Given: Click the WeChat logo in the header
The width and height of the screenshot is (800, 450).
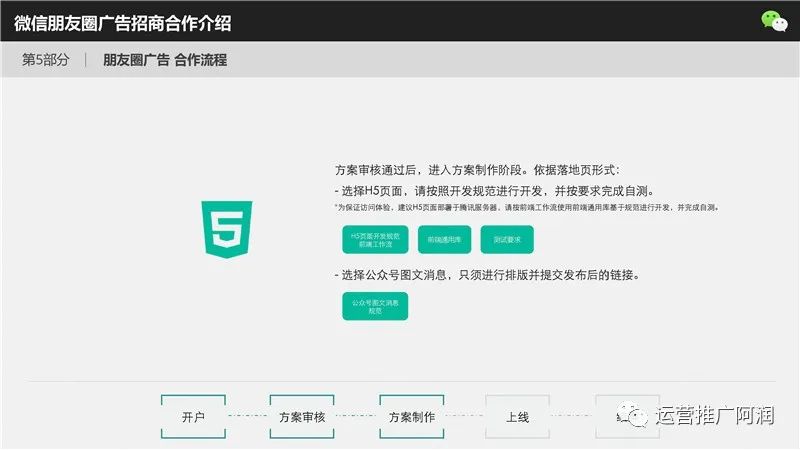Looking at the screenshot, I should pos(774,21).
